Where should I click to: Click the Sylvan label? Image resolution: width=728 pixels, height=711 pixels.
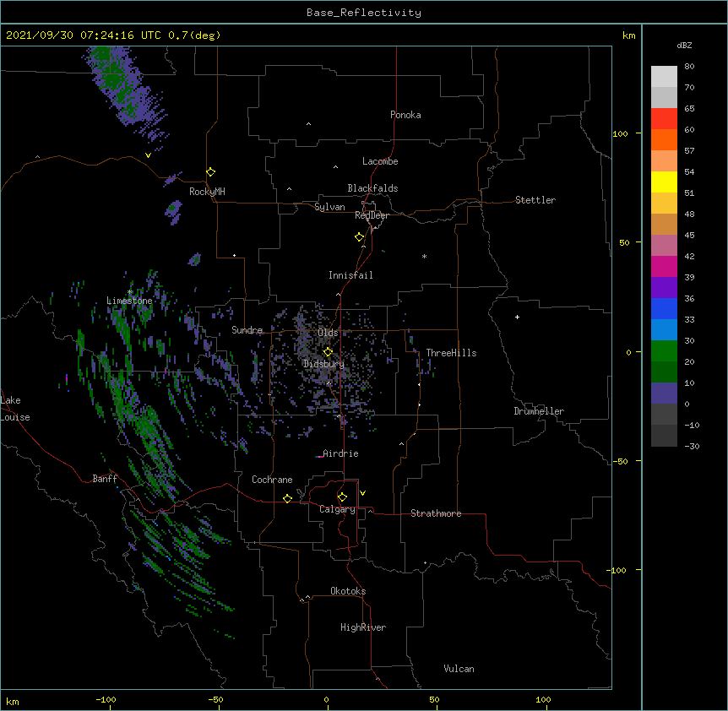(x=329, y=207)
